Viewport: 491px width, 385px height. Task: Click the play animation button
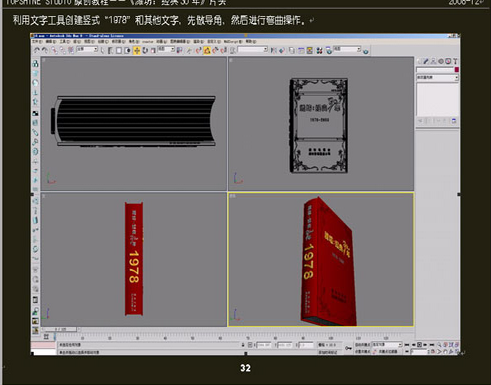pos(419,345)
